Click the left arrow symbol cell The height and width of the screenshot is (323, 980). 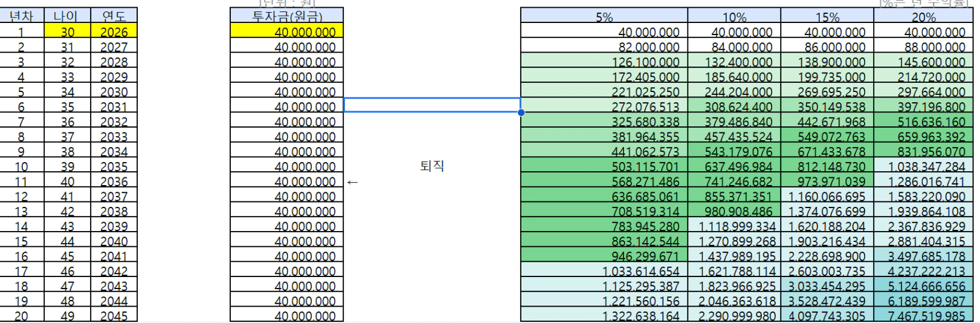pyautogui.click(x=352, y=181)
